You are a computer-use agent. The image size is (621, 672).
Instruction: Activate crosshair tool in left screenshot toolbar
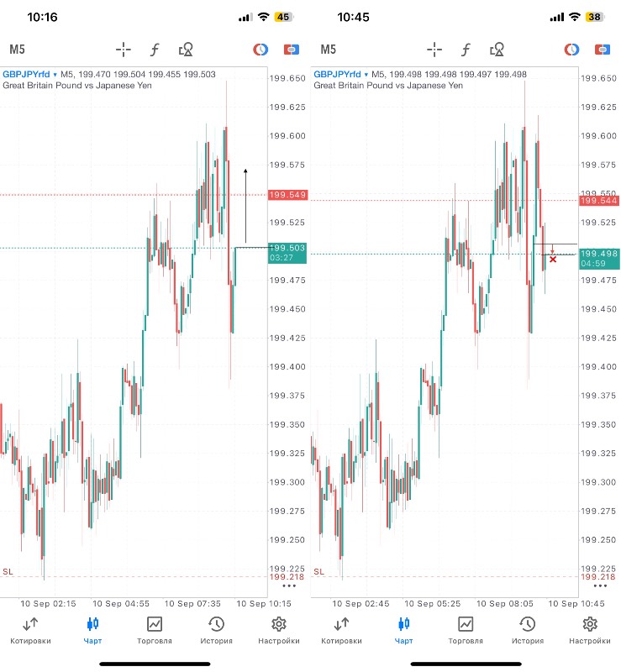(x=124, y=50)
